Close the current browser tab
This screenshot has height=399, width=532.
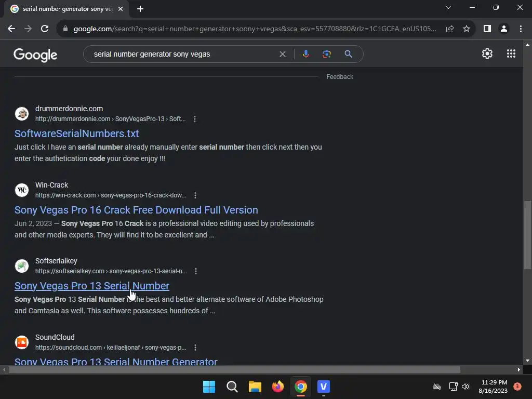(121, 9)
